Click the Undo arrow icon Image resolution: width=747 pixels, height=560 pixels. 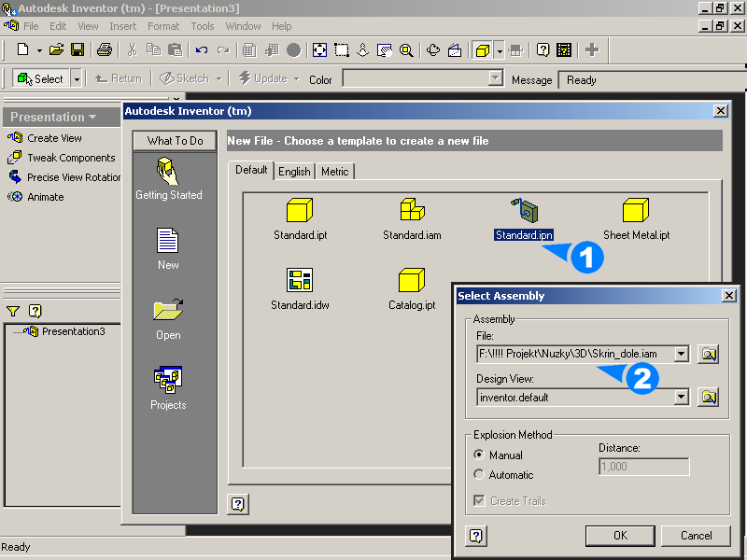pos(202,50)
